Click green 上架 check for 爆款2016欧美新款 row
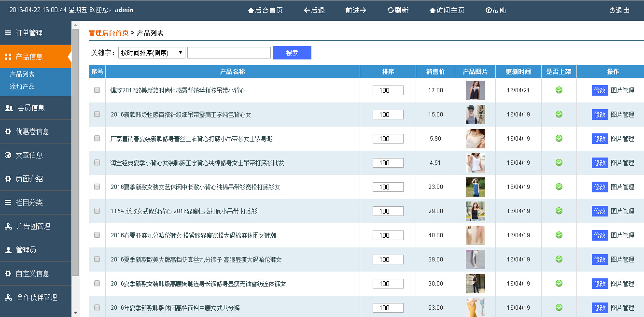Image resolution: width=644 pixels, height=317 pixels. (559, 90)
